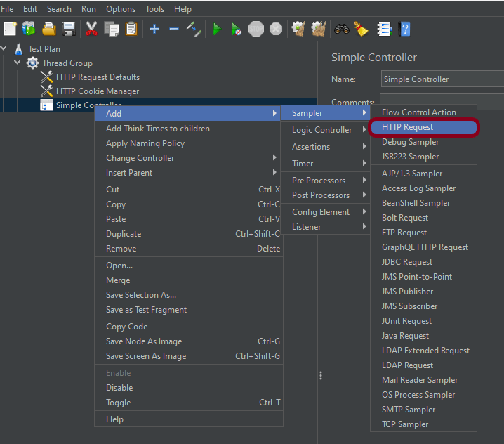Screen dimensions: 504x444
Task: Click the plus Expand All toolbar icon
Action: (154, 29)
